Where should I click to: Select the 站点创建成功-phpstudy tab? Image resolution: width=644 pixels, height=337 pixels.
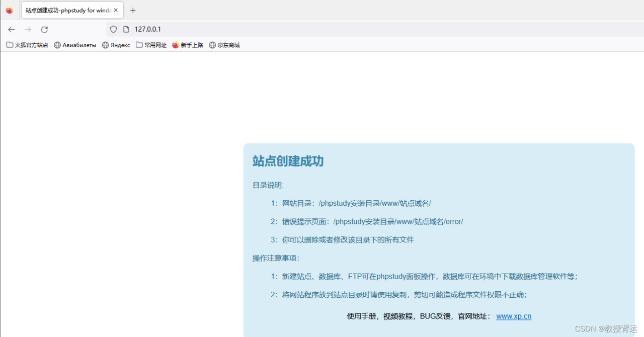[x=68, y=10]
